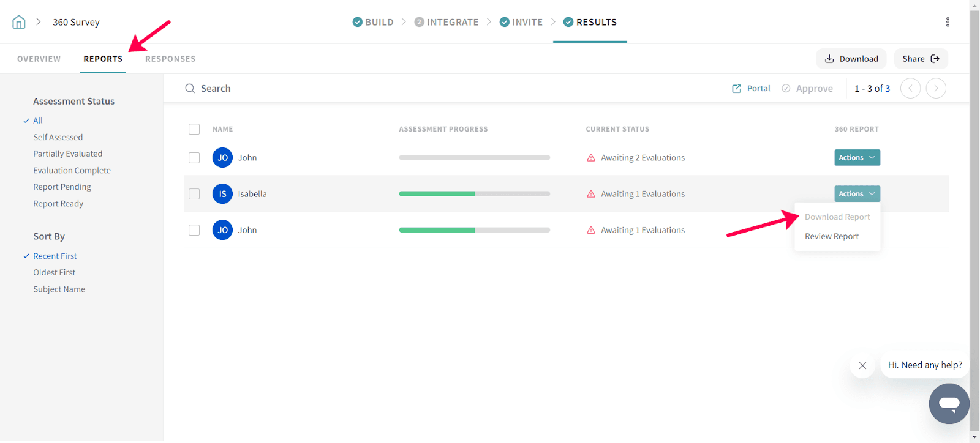The width and height of the screenshot is (980, 443).
Task: Open the Overview tab
Action: [39, 59]
